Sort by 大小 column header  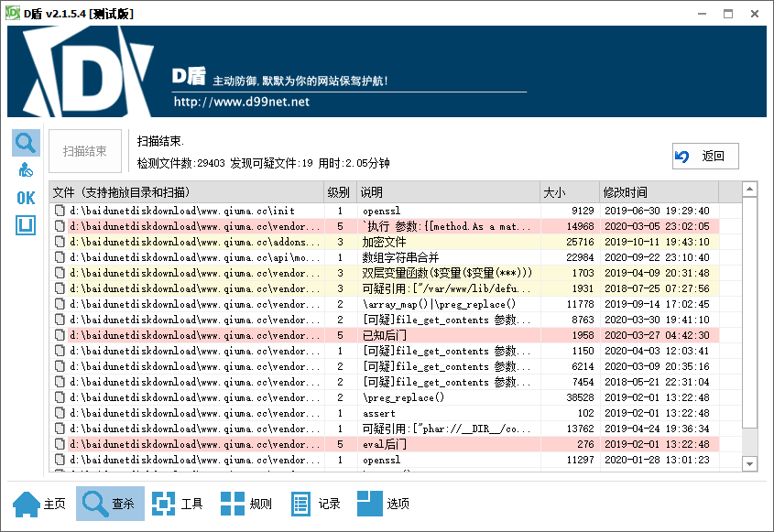click(x=570, y=192)
